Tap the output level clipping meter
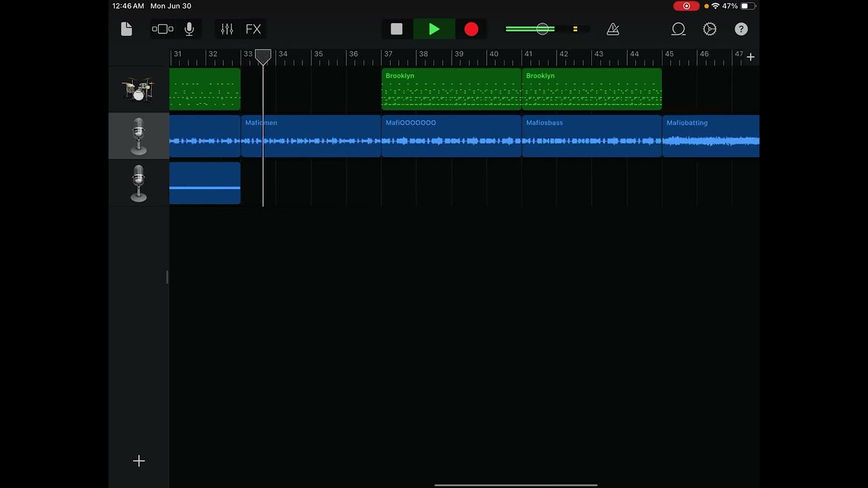Screen dimensions: 868x488 [575, 29]
